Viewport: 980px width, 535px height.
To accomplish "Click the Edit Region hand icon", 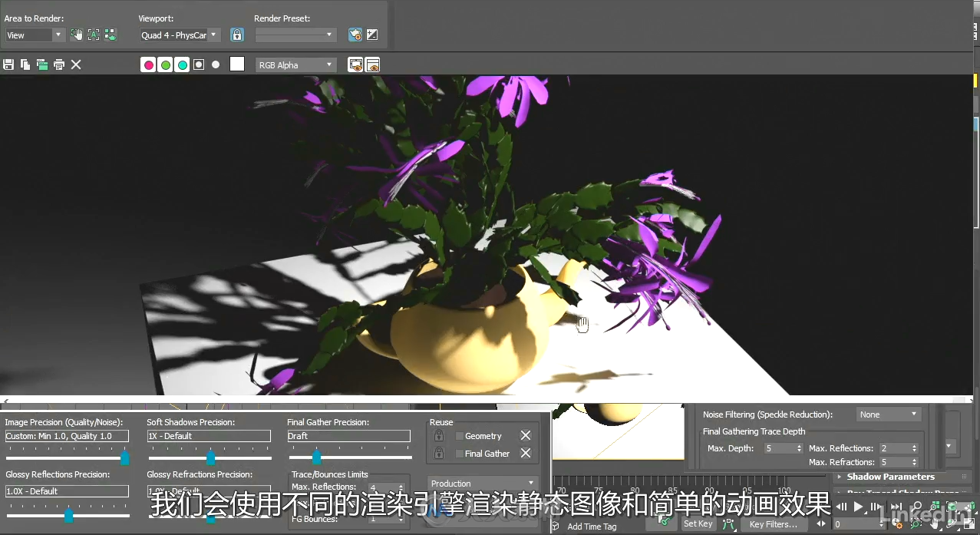I will (x=76, y=35).
